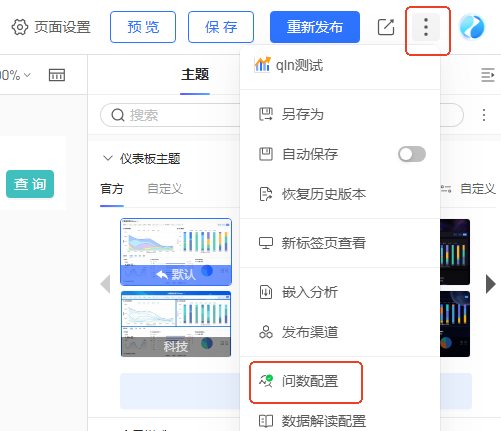Select the 科技 theme thumbnail

[176, 324]
